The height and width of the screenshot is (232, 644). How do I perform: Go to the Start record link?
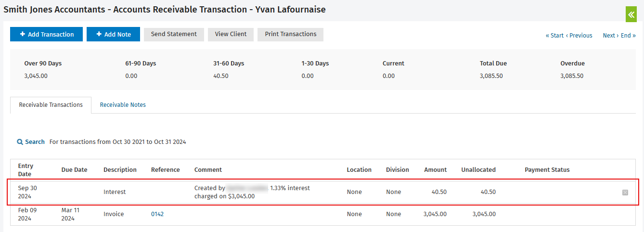click(x=554, y=36)
